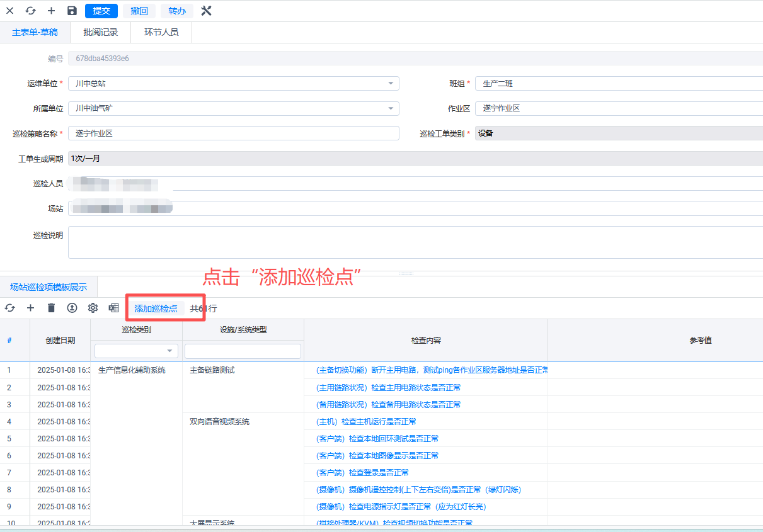Expand the 所属单位 dropdown
The width and height of the screenshot is (763, 532).
click(391, 108)
